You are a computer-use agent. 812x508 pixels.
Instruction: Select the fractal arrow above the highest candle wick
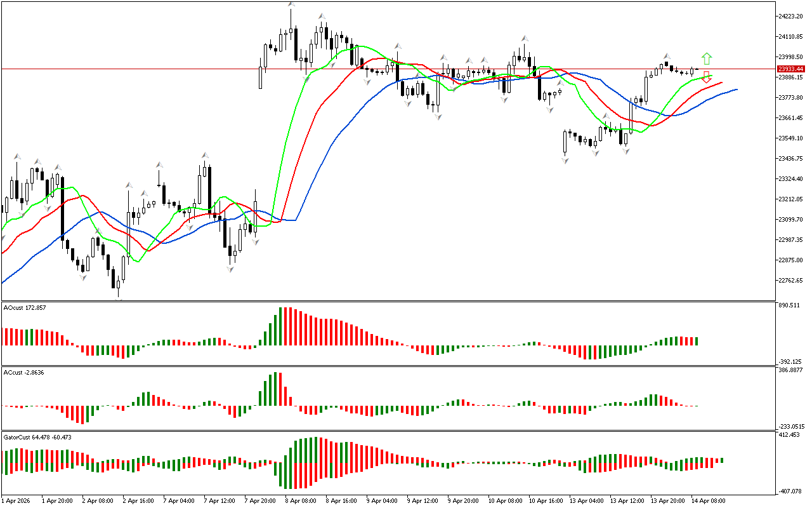pyautogui.click(x=291, y=5)
